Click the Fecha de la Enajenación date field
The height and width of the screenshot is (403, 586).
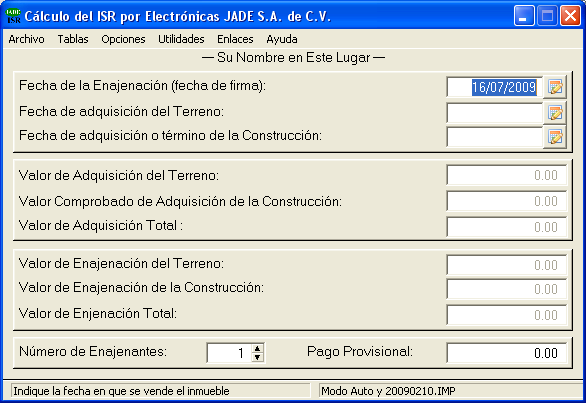tap(494, 87)
